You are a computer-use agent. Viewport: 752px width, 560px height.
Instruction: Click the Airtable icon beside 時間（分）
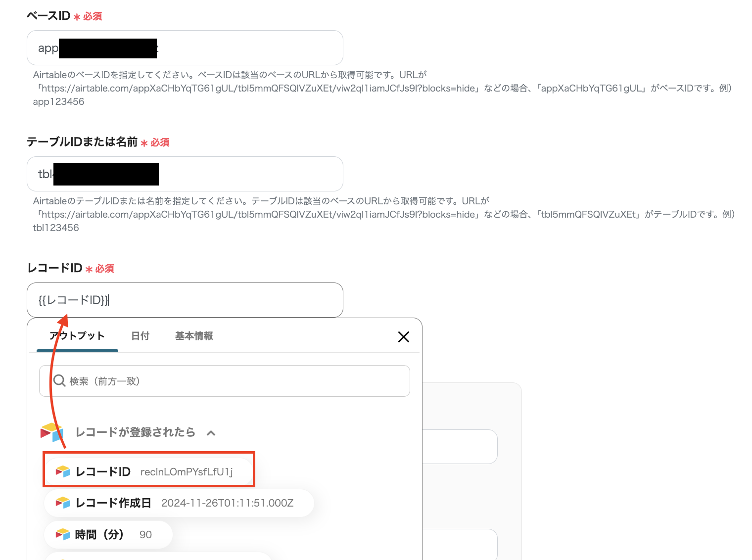pos(63,534)
